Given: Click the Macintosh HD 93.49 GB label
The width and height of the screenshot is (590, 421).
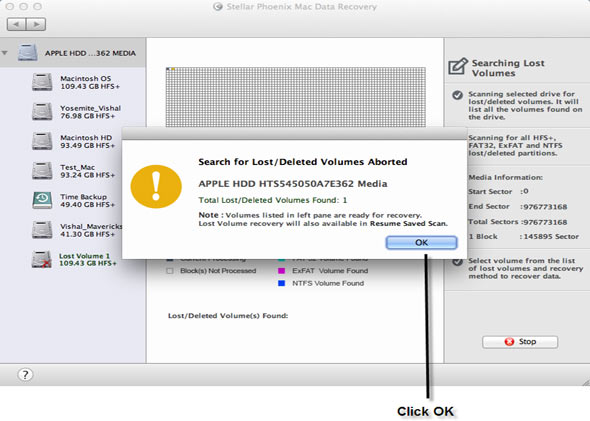Looking at the screenshot, I should [87, 141].
